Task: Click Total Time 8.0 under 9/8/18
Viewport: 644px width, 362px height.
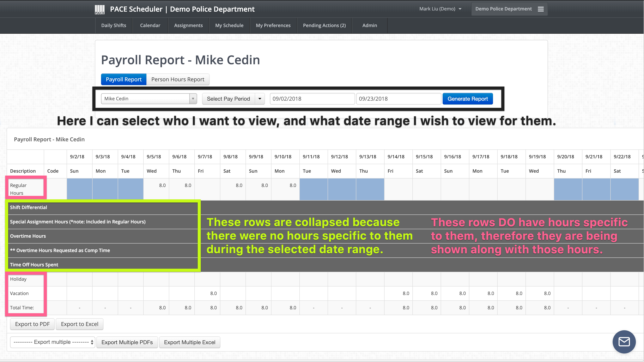Action: [239, 308]
